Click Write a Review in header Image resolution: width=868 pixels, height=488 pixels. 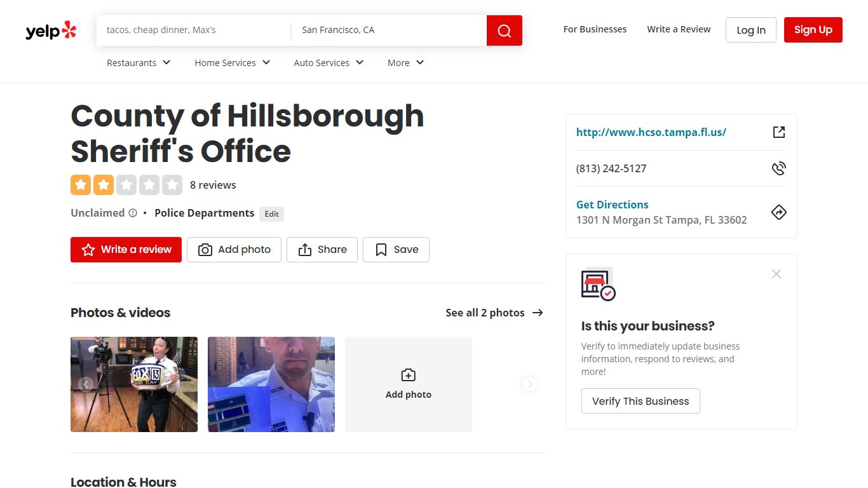point(679,29)
